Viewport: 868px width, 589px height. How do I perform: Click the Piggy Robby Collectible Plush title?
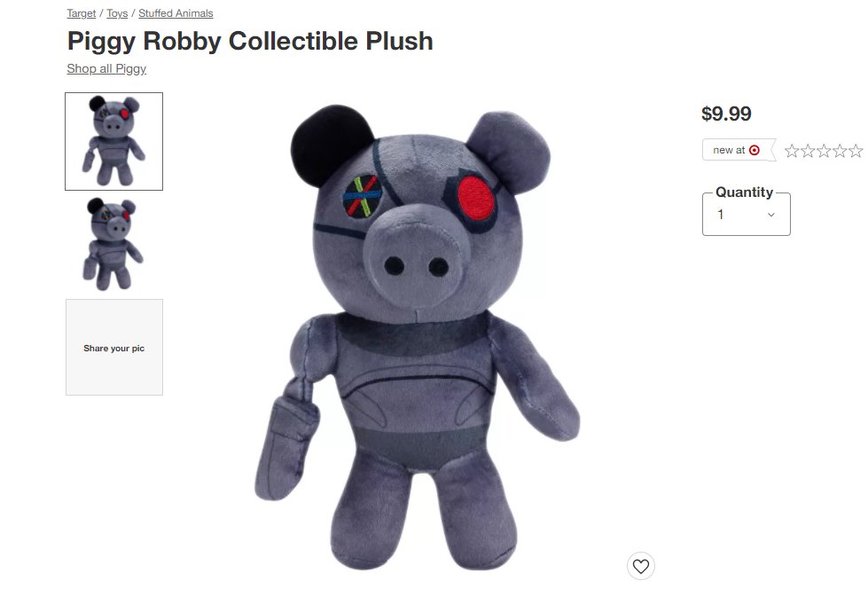[250, 41]
